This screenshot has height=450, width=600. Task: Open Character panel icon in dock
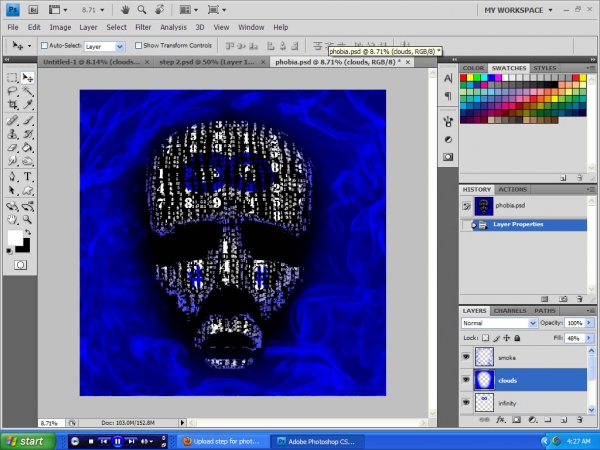(448, 78)
